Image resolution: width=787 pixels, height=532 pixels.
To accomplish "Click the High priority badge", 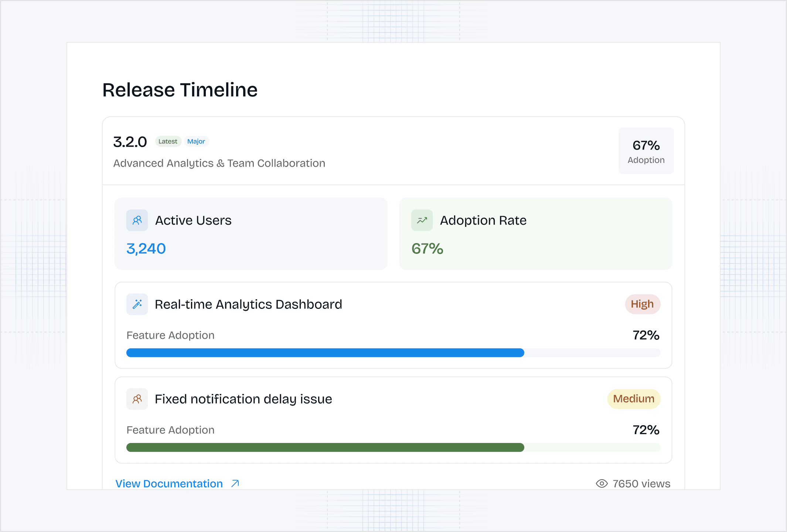I will coord(642,304).
